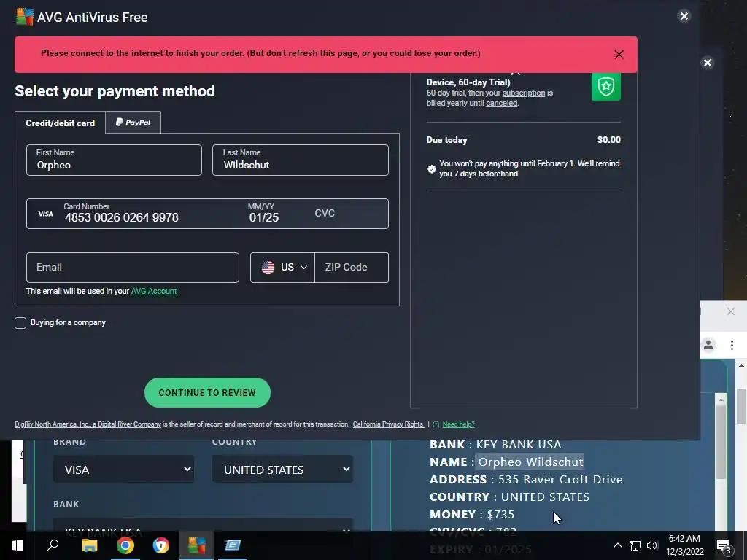Open the AVG Account link
The width and height of the screenshot is (747, 560).
154,291
